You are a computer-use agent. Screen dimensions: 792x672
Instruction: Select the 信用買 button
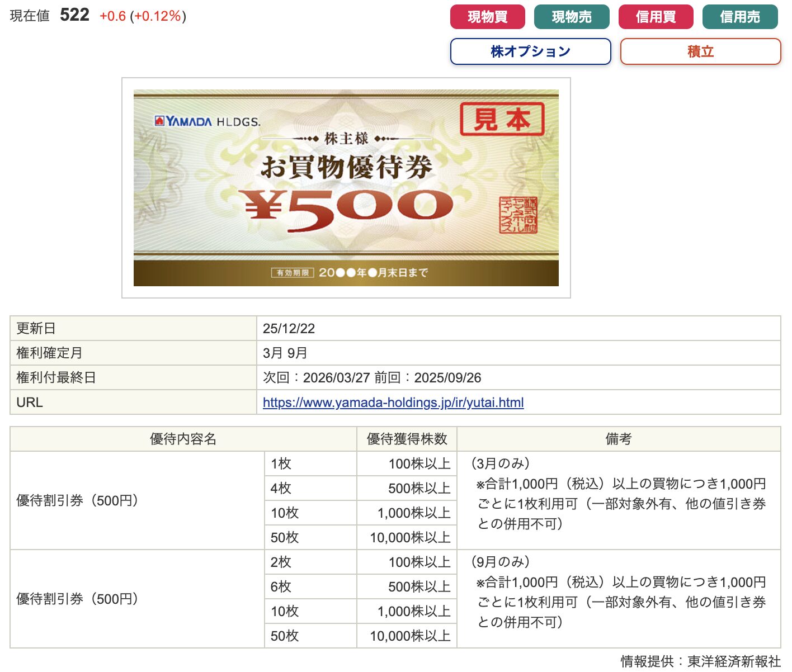(656, 17)
